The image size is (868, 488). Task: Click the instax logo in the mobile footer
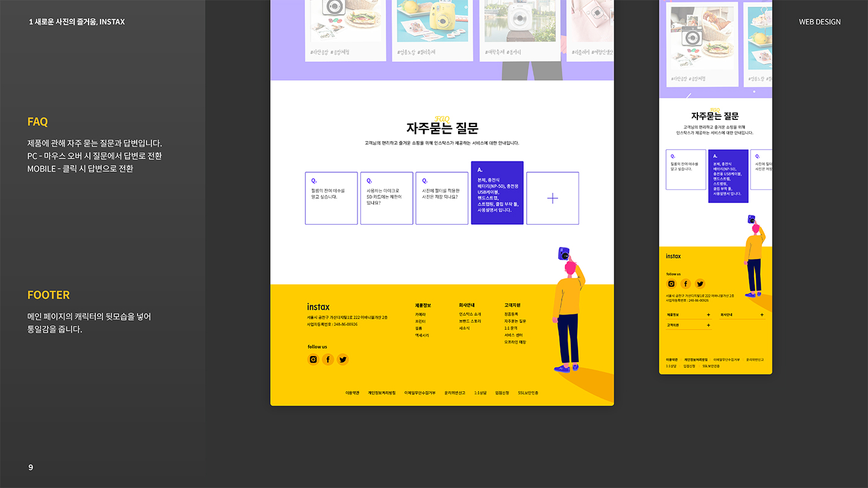pyautogui.click(x=673, y=256)
